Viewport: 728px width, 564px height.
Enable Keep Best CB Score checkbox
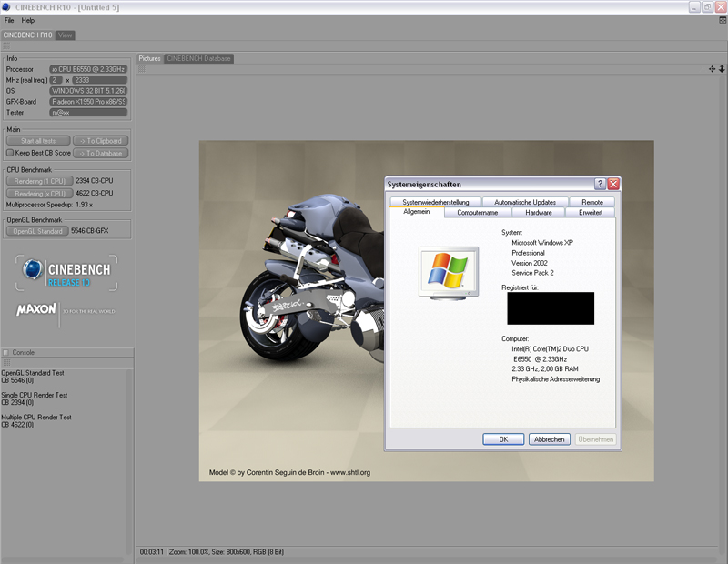point(10,153)
